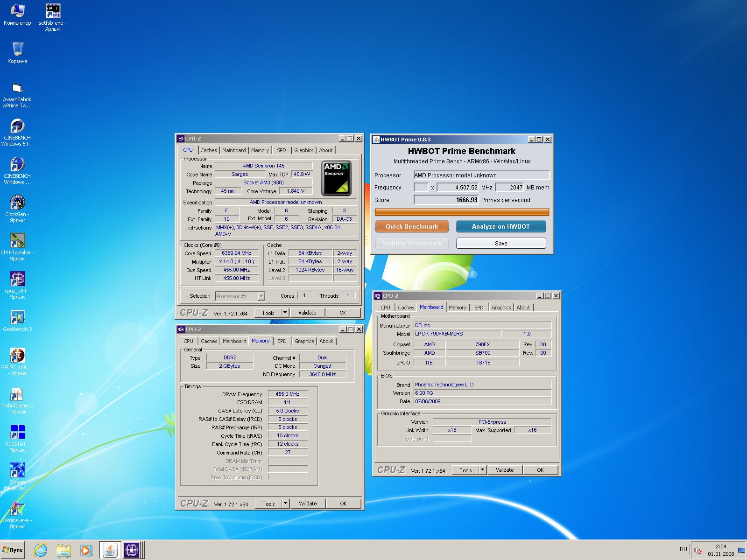
Task: Click the orange HWBOT benchmark progress bar
Action: point(462,212)
